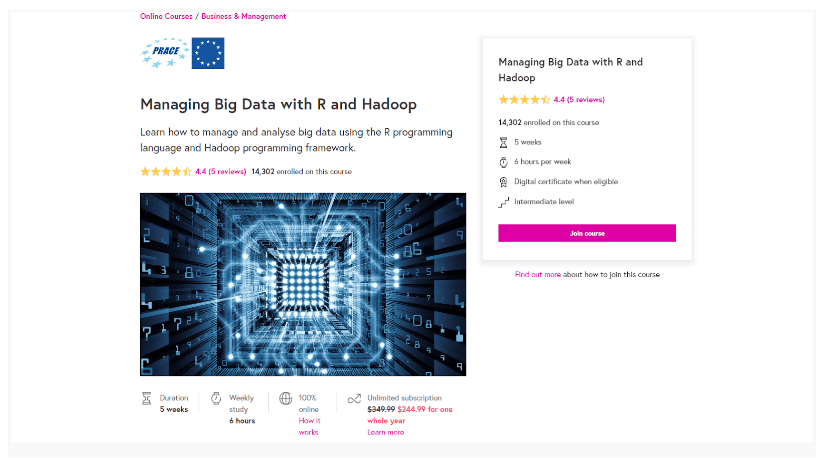Image resolution: width=820 pixels, height=458 pixels.
Task: Click 4.4 (5 reviews) link in sidebar card
Action: (579, 100)
